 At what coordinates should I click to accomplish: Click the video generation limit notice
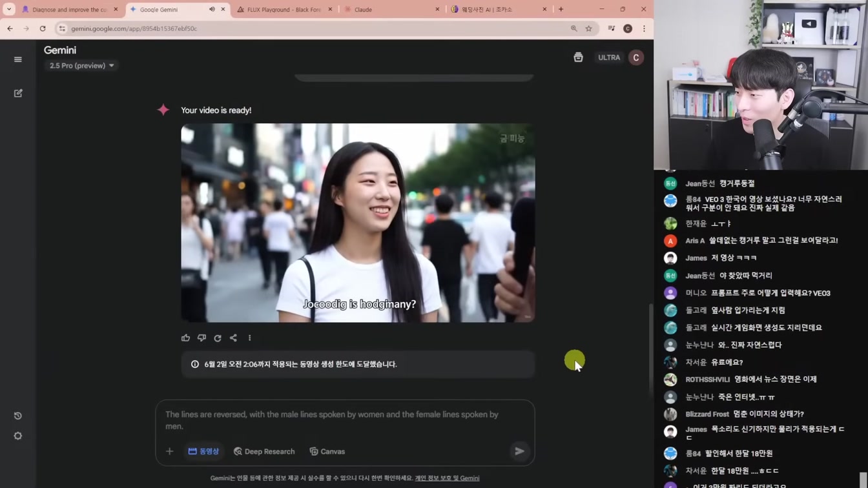coord(358,364)
